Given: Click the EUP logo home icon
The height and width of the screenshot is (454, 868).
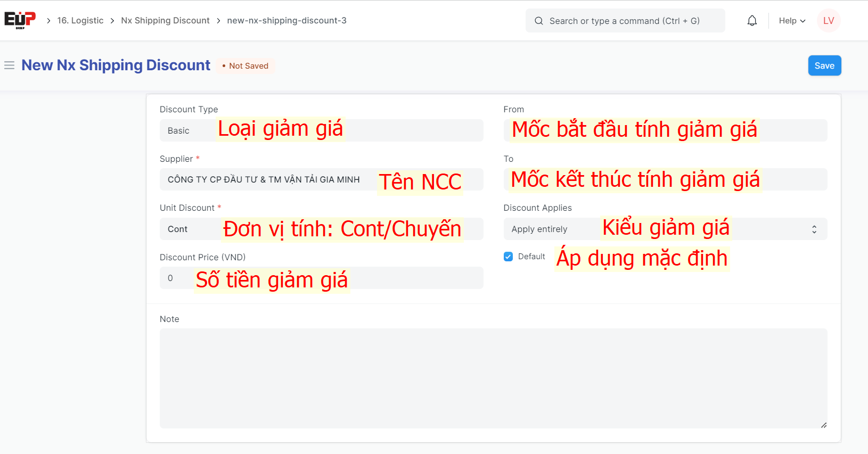Looking at the screenshot, I should 20,20.
